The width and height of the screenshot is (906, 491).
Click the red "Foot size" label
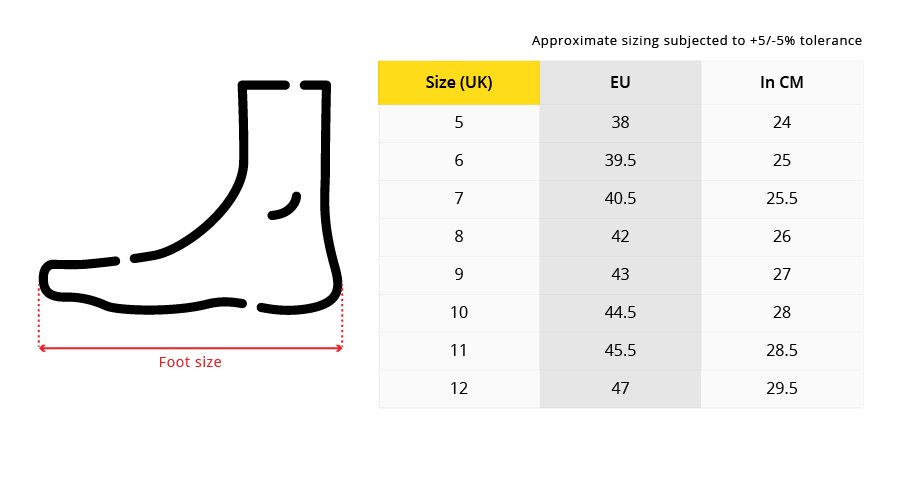(190, 362)
